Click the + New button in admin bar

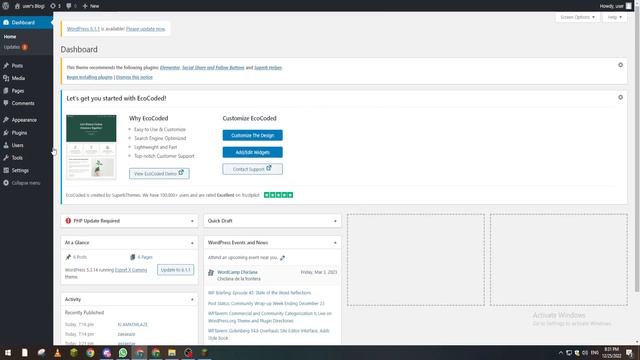coord(91,6)
